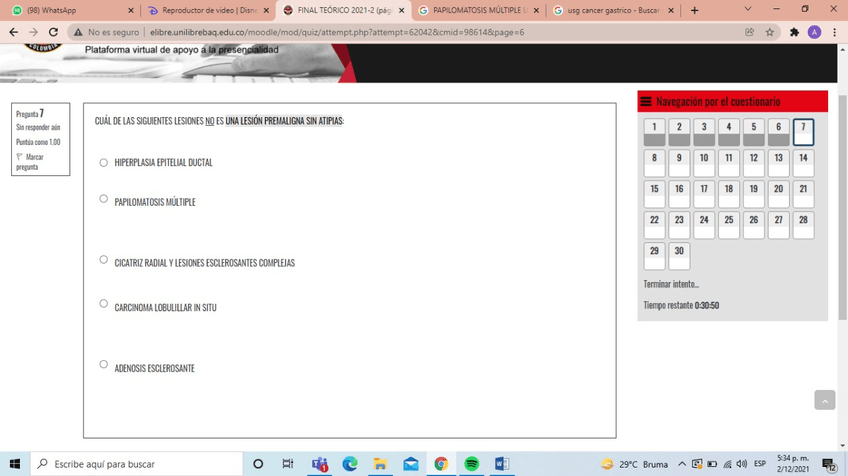Go to question 1 in quiz navigation
Viewport: 848px width, 476px height.
click(x=654, y=132)
